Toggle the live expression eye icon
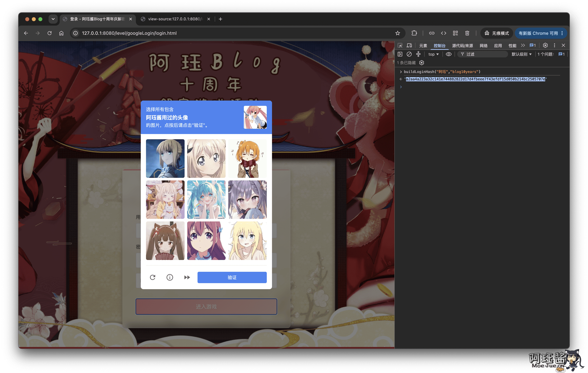This screenshot has width=588, height=373. click(x=449, y=54)
